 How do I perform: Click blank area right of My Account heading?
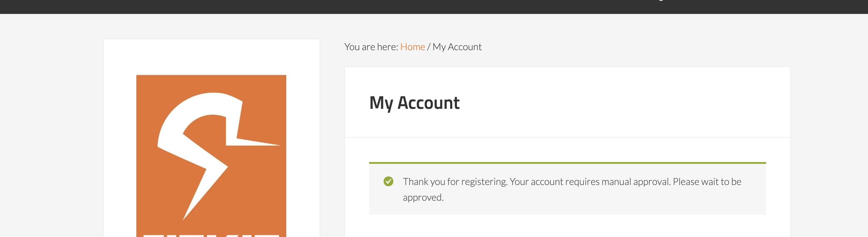click(623, 103)
